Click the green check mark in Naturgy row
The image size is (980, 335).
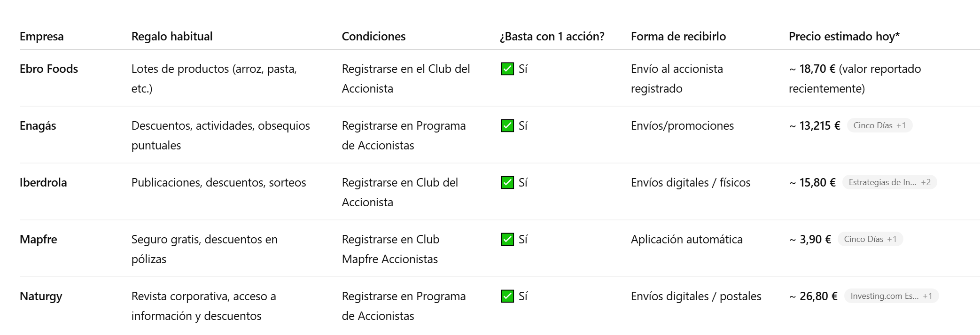[x=507, y=296]
